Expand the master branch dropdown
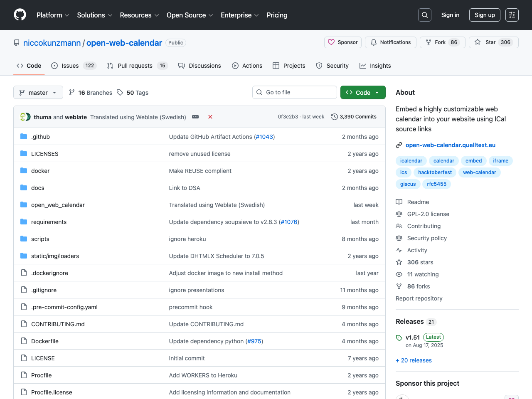This screenshot has height=399, width=532. click(x=38, y=92)
